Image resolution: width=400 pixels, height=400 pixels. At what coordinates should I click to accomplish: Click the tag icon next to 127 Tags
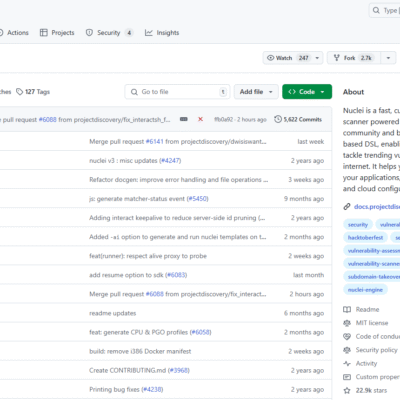tap(20, 92)
